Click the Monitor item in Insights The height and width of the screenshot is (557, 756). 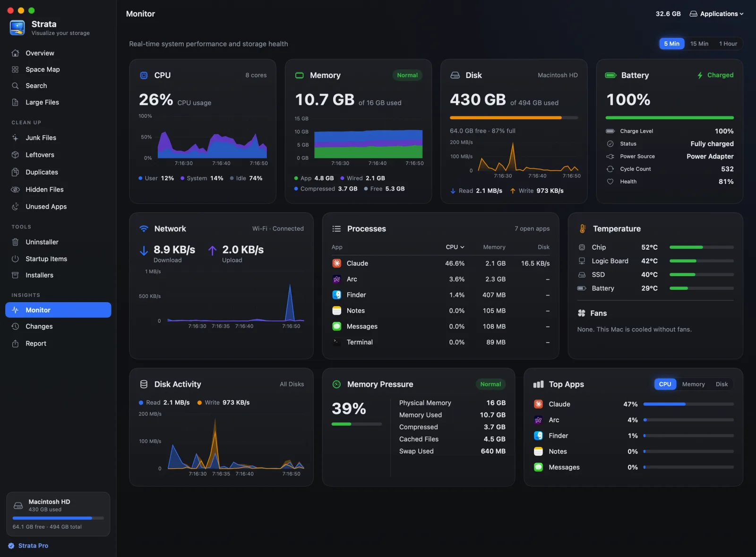coord(58,310)
